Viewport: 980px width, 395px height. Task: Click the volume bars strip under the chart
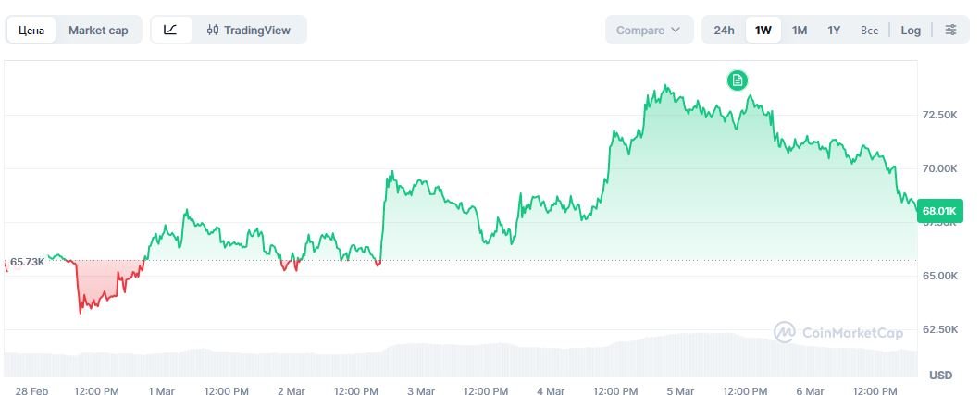click(x=463, y=361)
